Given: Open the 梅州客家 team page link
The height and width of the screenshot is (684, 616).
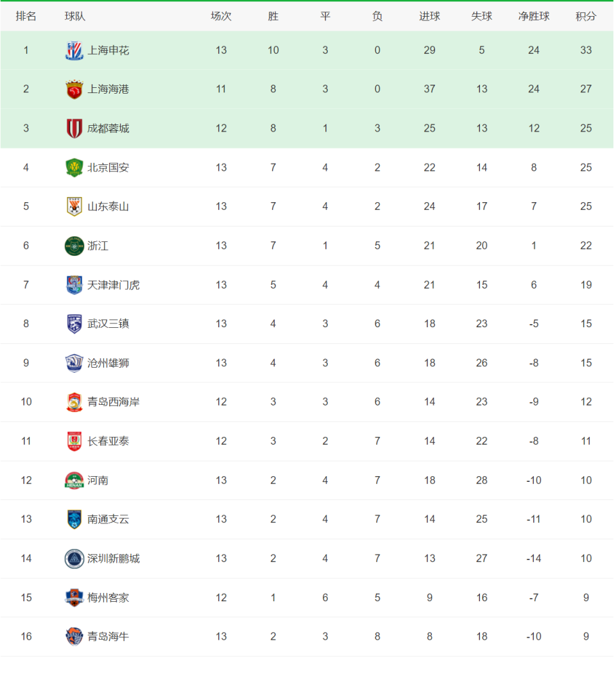Looking at the screenshot, I should [108, 597].
